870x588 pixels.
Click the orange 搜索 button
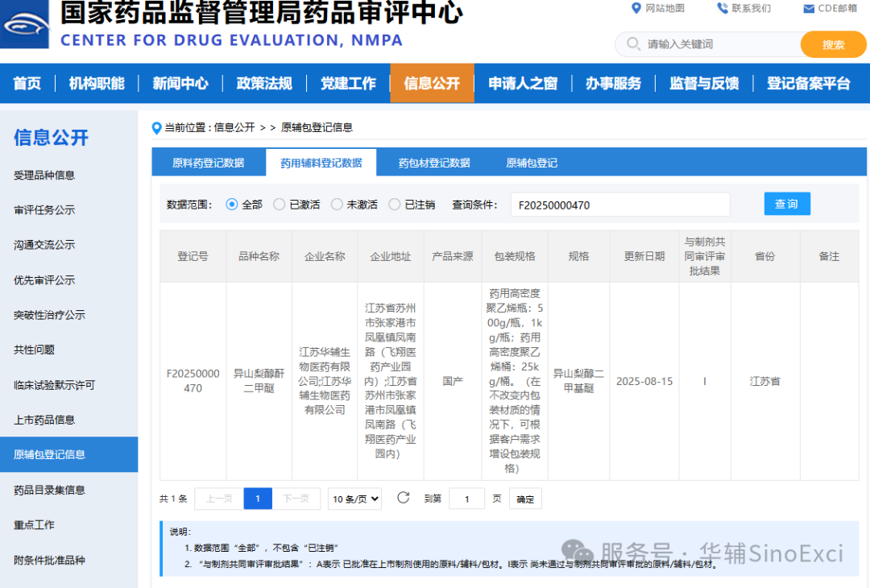tap(833, 44)
